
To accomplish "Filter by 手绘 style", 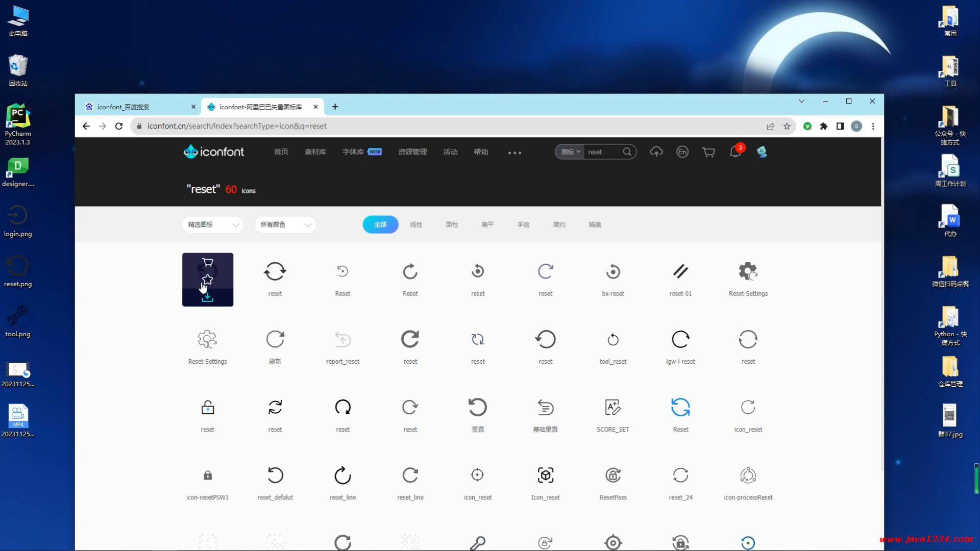I will click(x=523, y=224).
